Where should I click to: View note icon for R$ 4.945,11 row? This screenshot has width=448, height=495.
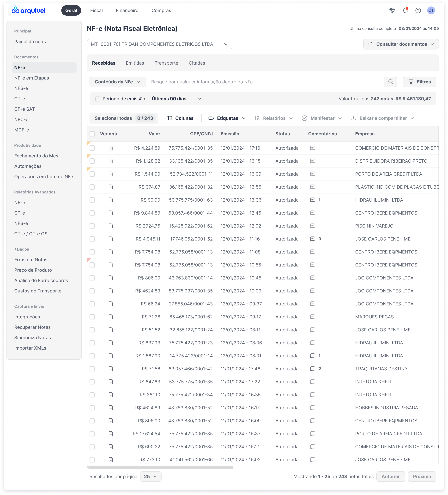111,239
